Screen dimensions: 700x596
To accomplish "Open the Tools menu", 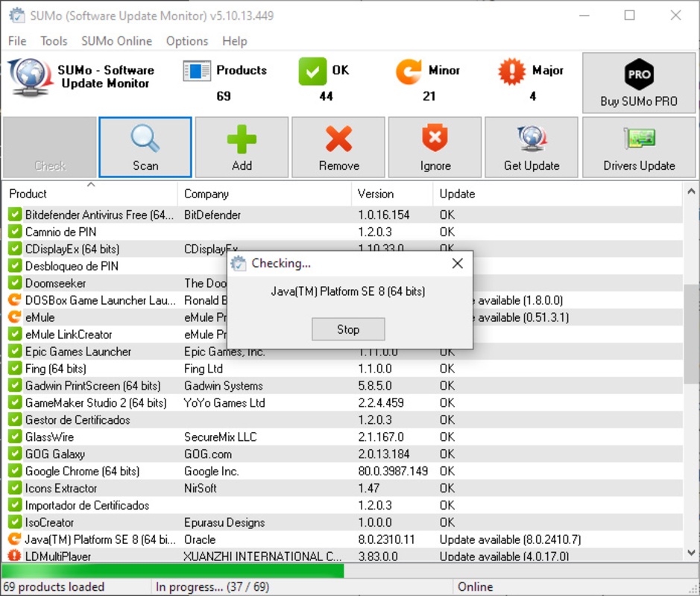I will [x=54, y=41].
